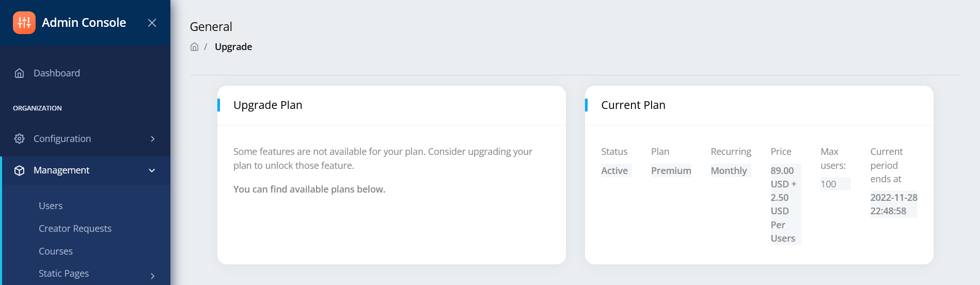Screen dimensions: 980x285
Task: Click the Management cube icon
Action: click(20, 170)
